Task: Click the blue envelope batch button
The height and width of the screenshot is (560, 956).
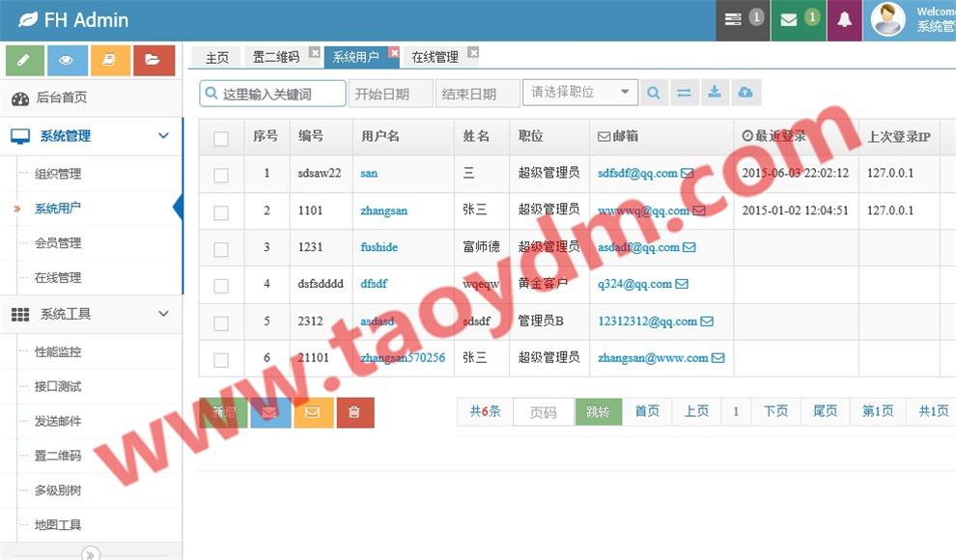Action: (x=270, y=412)
